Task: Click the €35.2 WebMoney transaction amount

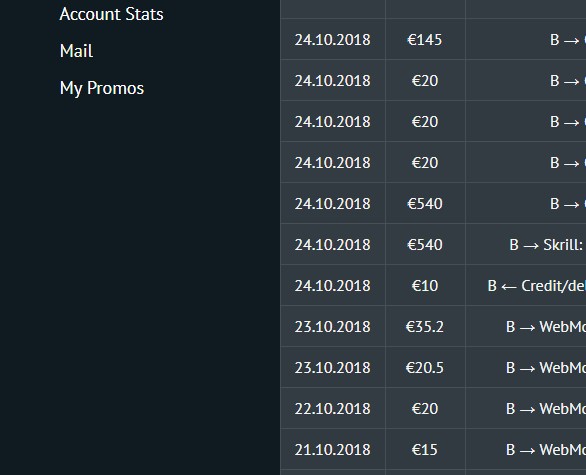Action: coord(425,327)
